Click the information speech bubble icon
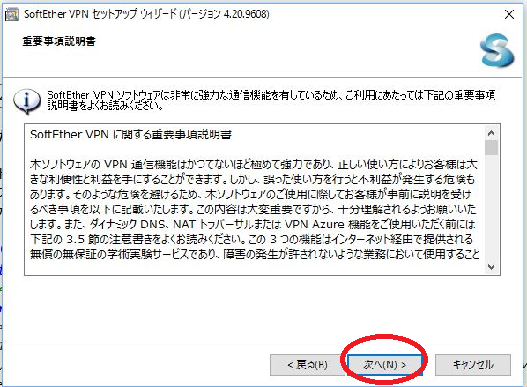 27,101
